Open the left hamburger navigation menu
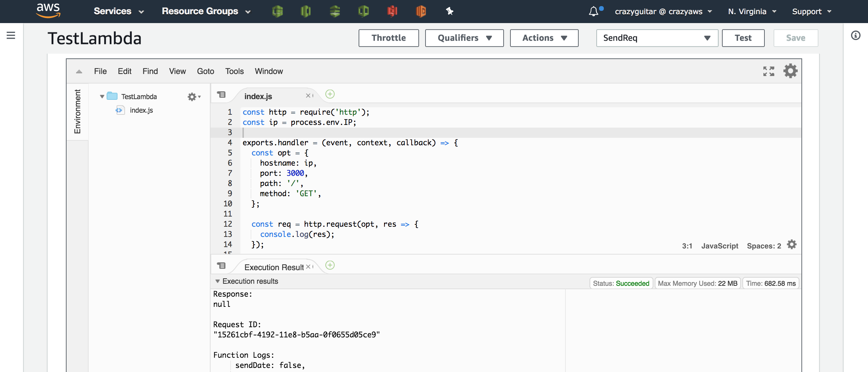868x372 pixels. tap(11, 35)
